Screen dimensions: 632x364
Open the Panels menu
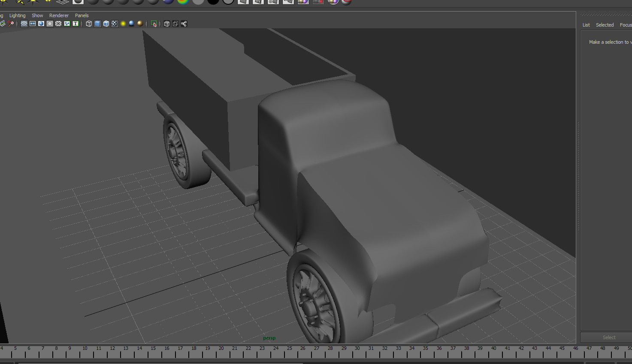click(82, 15)
